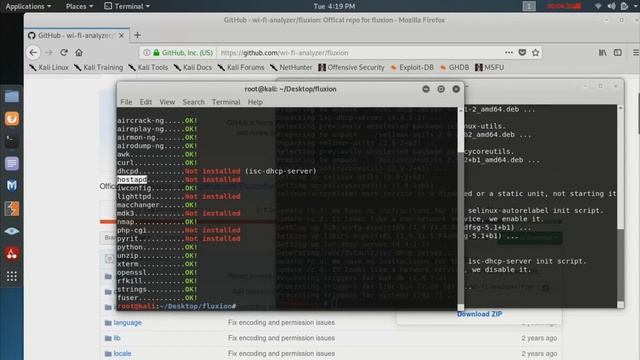Launch Terminal from the dock

[x=11, y=141]
